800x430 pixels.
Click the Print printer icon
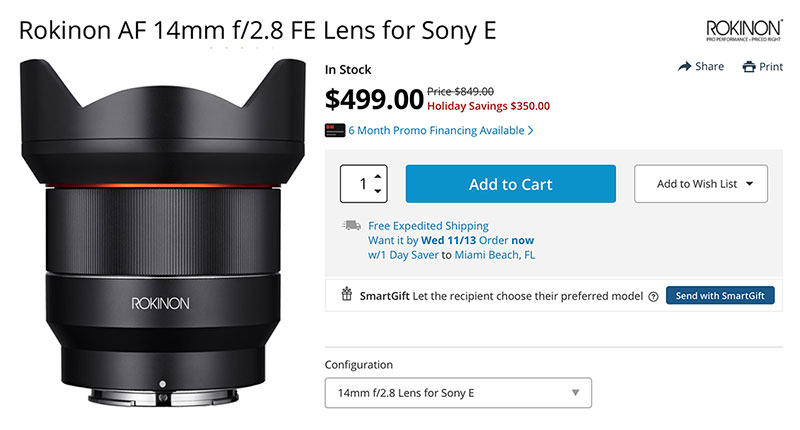click(748, 67)
